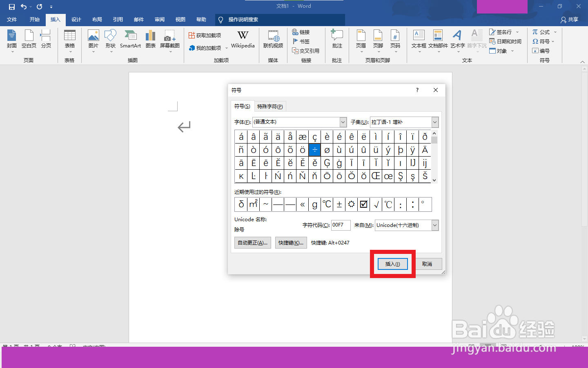Insert a cover page (封面)
This screenshot has height=368, width=588.
pos(12,41)
